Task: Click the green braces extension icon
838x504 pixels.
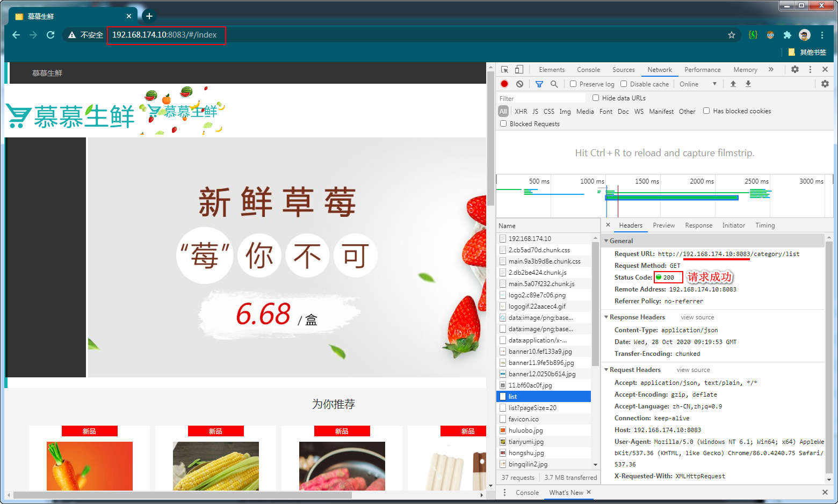Action: coord(753,35)
